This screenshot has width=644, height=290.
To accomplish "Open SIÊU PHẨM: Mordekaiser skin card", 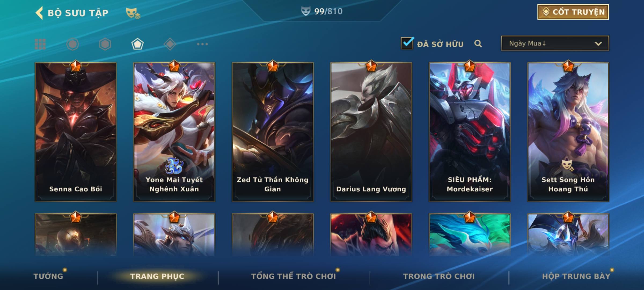I will pyautogui.click(x=470, y=132).
